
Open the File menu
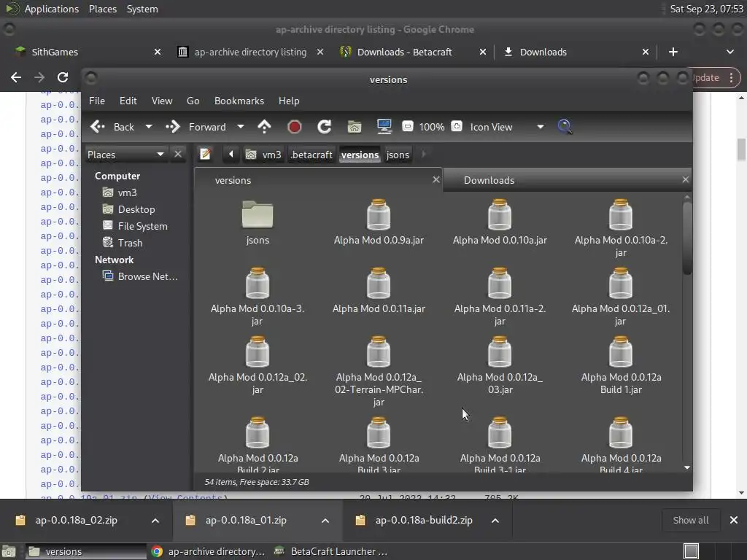(97, 101)
